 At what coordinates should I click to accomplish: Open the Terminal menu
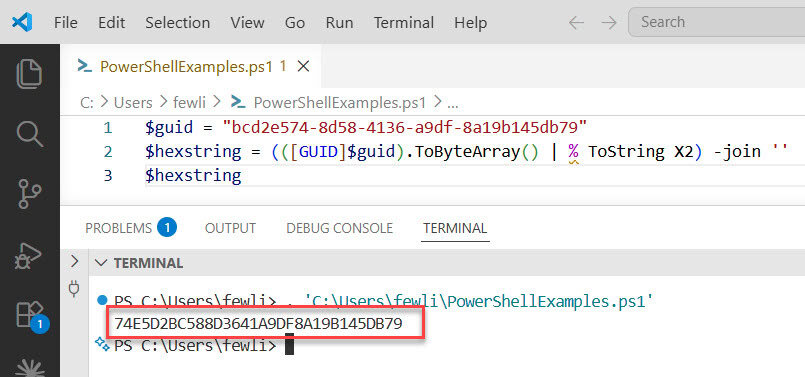[404, 23]
